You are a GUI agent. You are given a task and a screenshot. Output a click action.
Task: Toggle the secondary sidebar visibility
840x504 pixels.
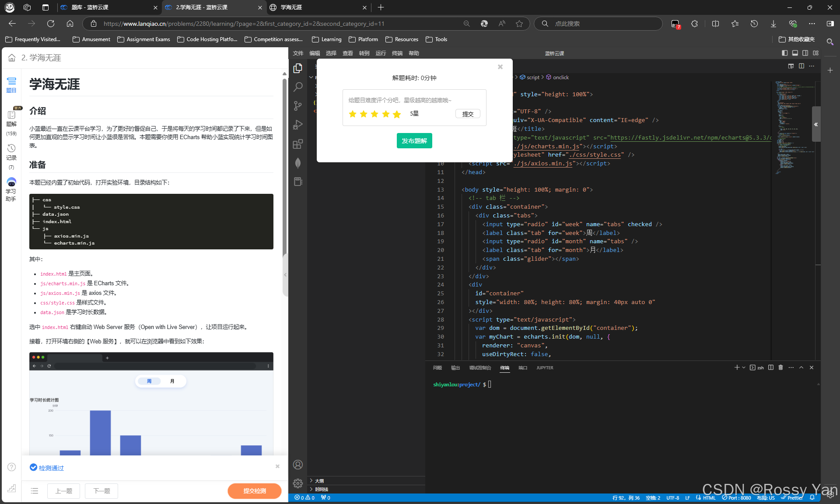(x=805, y=53)
